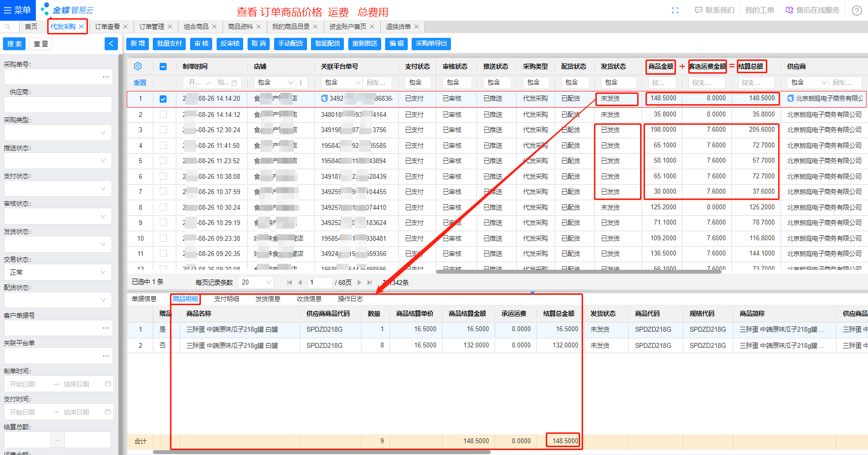
Task: Collapse the left search panel with arrow button
Action: click(111, 44)
